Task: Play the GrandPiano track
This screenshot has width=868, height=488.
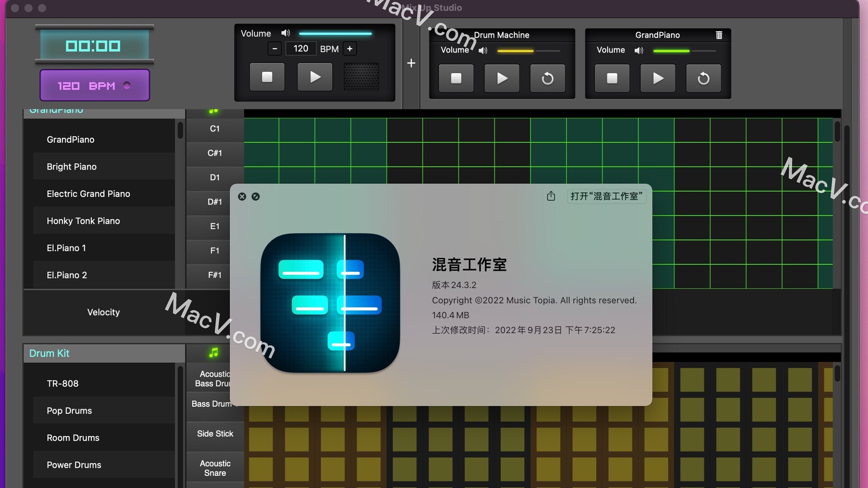Action: click(x=658, y=79)
